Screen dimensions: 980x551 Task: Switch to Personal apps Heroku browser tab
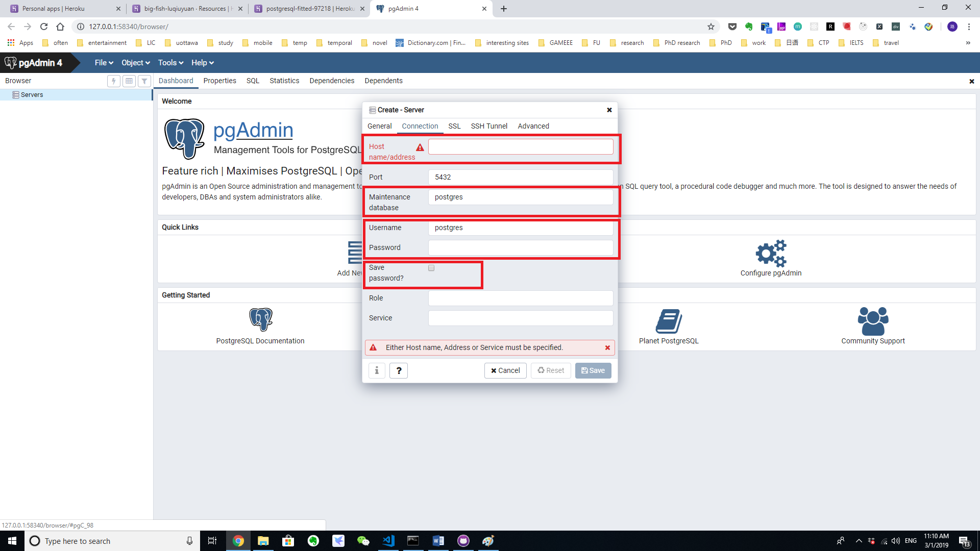[65, 9]
